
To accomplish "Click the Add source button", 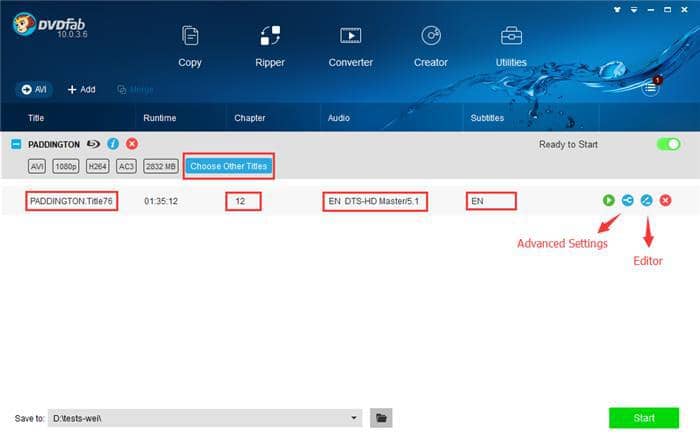I will (81, 89).
